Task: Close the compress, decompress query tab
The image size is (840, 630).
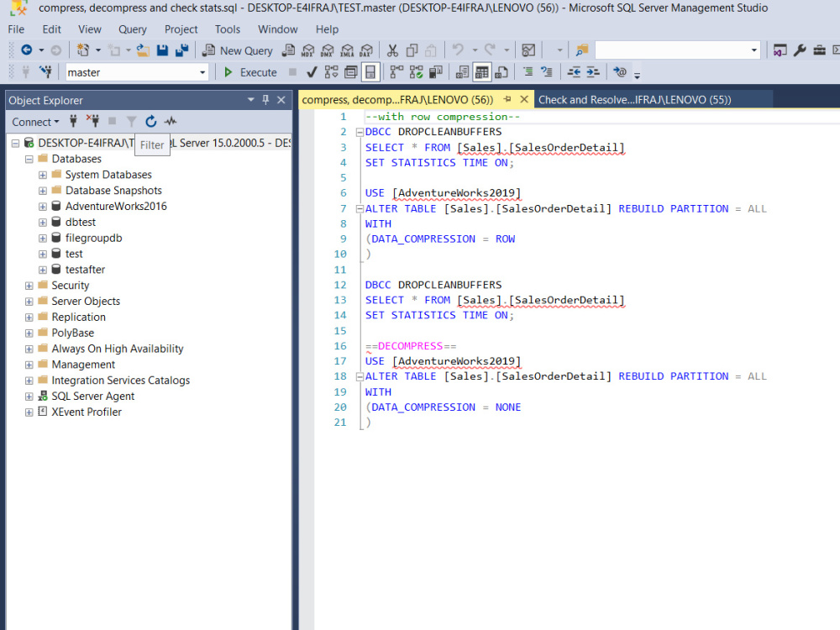Action: (524, 99)
